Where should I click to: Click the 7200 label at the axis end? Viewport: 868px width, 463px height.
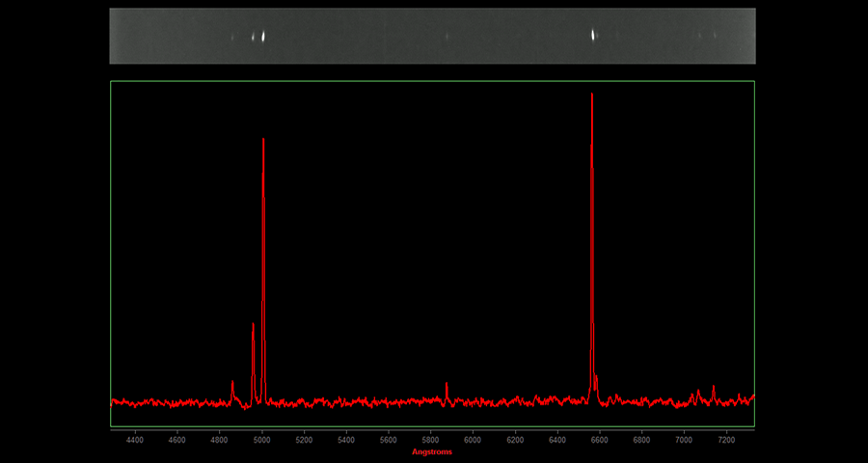tap(726, 440)
